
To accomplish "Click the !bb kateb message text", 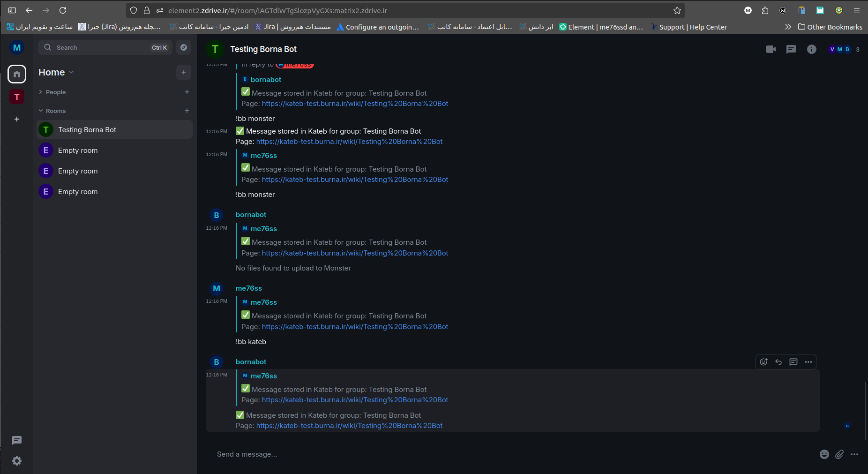I will pos(251,342).
